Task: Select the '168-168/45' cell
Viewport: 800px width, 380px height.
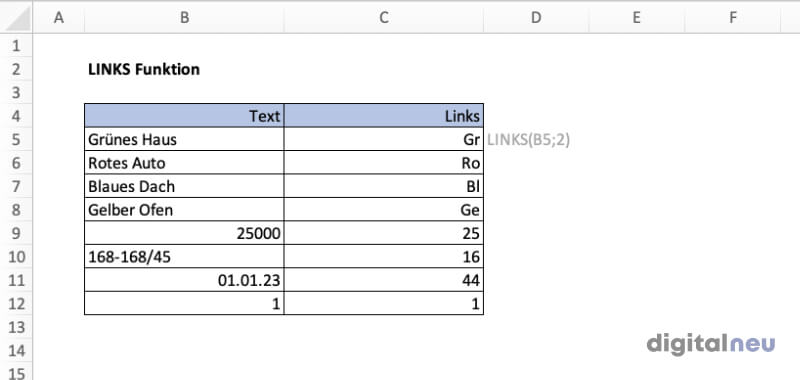Action: coord(184,257)
